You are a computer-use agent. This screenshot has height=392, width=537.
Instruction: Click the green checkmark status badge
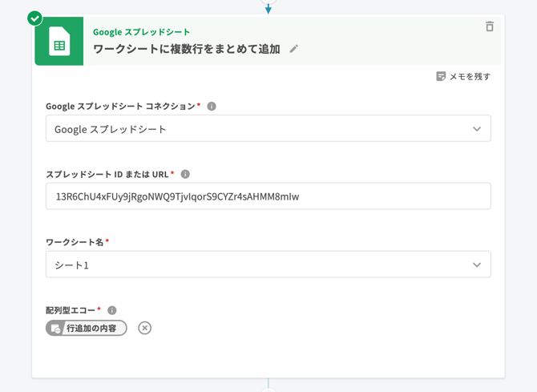(34, 18)
